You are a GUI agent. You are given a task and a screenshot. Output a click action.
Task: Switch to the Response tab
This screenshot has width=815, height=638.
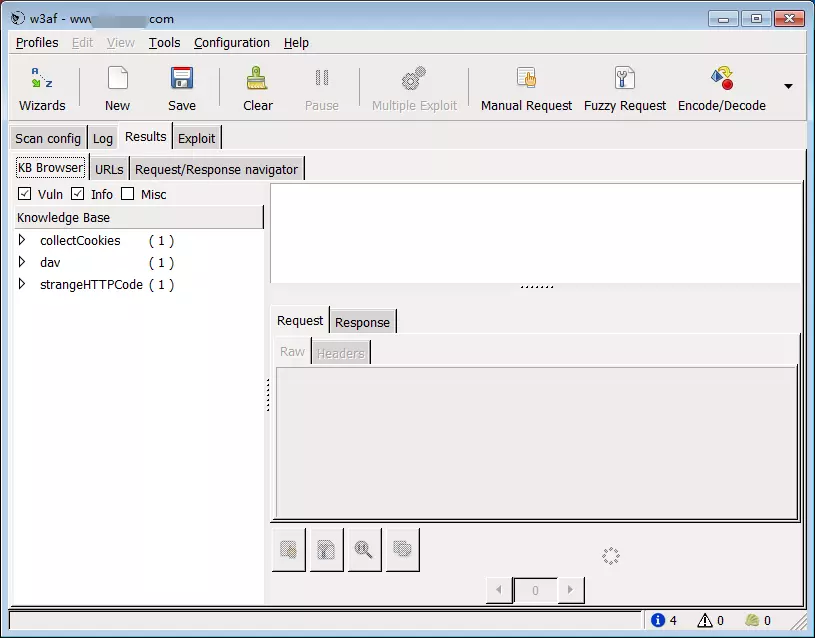(362, 322)
